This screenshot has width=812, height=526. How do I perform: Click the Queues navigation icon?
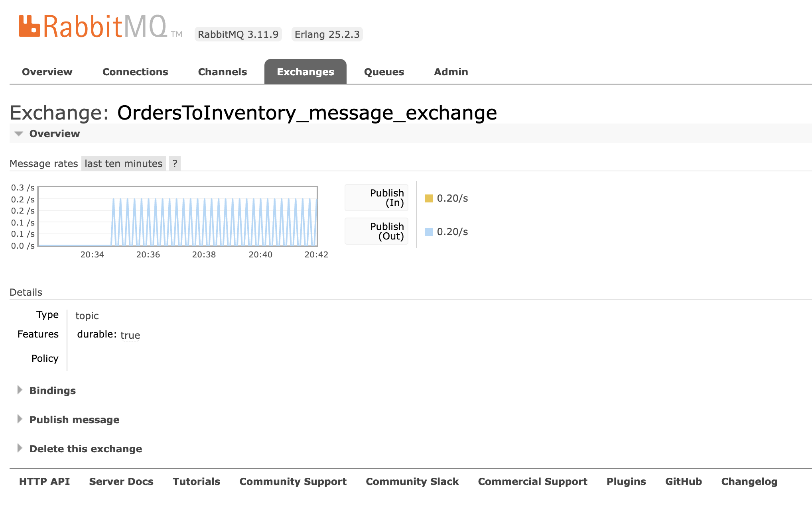[x=384, y=71]
